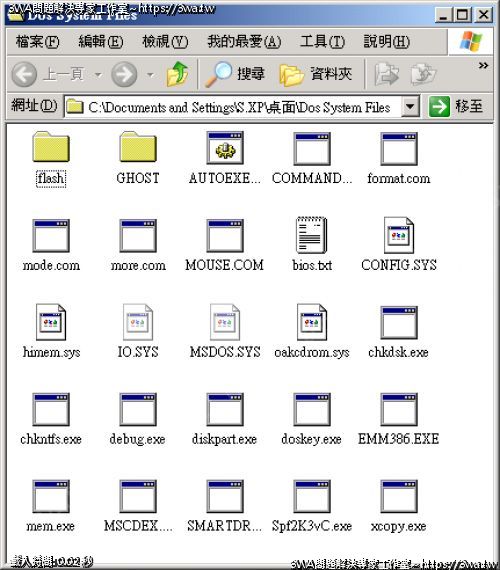Select the CONFIG.SYS file icon
This screenshot has width=500, height=570.
399,235
